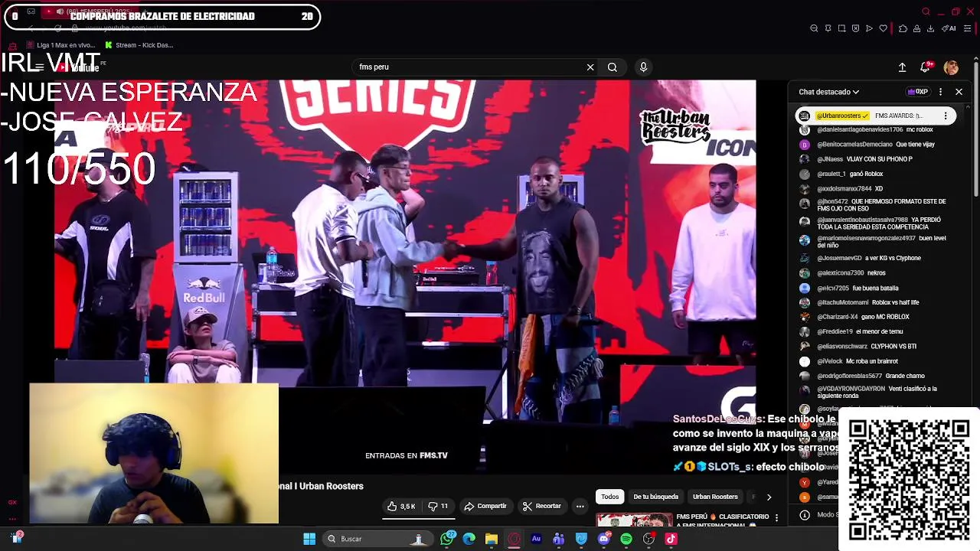The image size is (980, 551).
Task: Close the live chat panel
Action: pyautogui.click(x=959, y=92)
